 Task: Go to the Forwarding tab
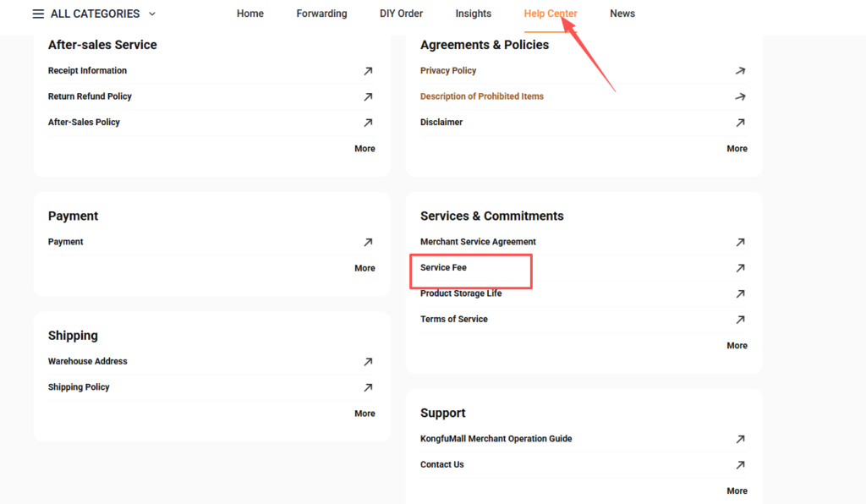point(321,14)
